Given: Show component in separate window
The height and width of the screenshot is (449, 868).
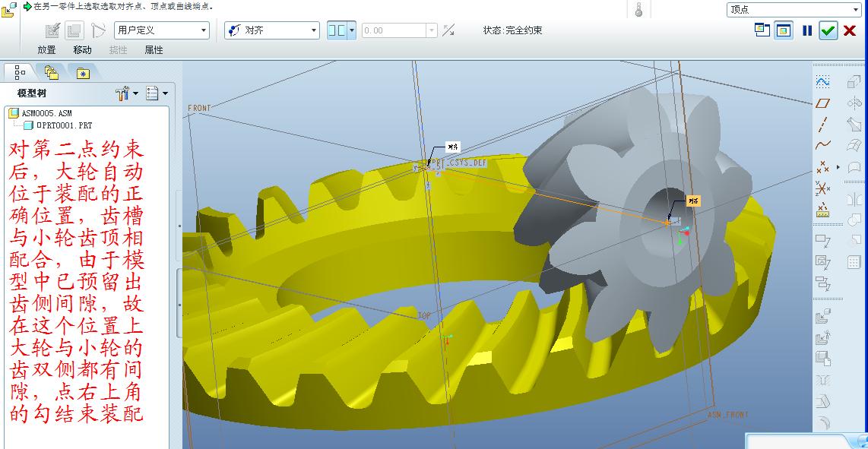Looking at the screenshot, I should [762, 30].
